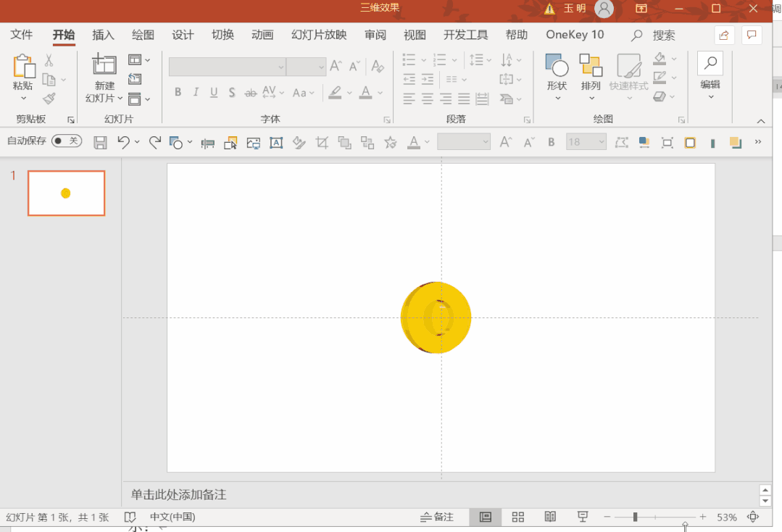Toggle the AutoSave (自动保存) switch
Viewport: 782px width, 532px height.
(x=66, y=141)
